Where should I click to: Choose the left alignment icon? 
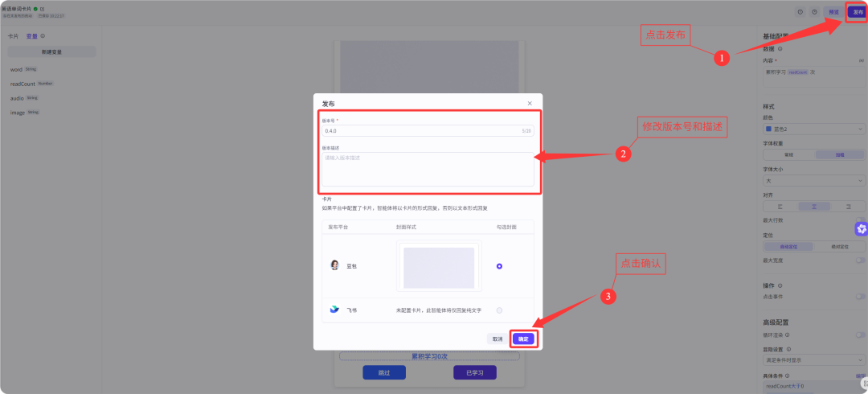[x=780, y=206]
